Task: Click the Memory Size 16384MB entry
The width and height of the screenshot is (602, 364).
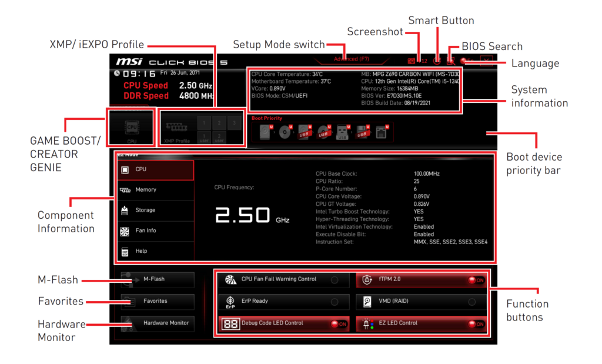Action: tap(390, 89)
